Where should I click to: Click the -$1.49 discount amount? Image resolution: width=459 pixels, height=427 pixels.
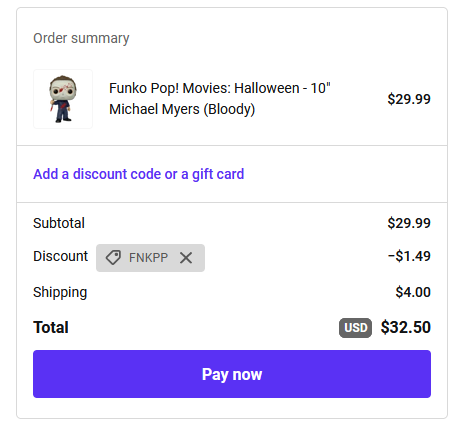pyautogui.click(x=409, y=256)
